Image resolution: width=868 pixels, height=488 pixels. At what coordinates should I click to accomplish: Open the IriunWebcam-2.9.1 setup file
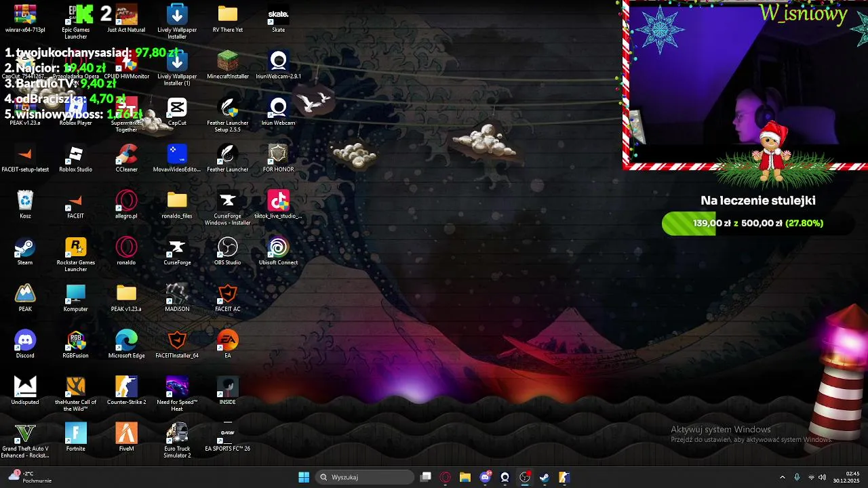point(278,65)
